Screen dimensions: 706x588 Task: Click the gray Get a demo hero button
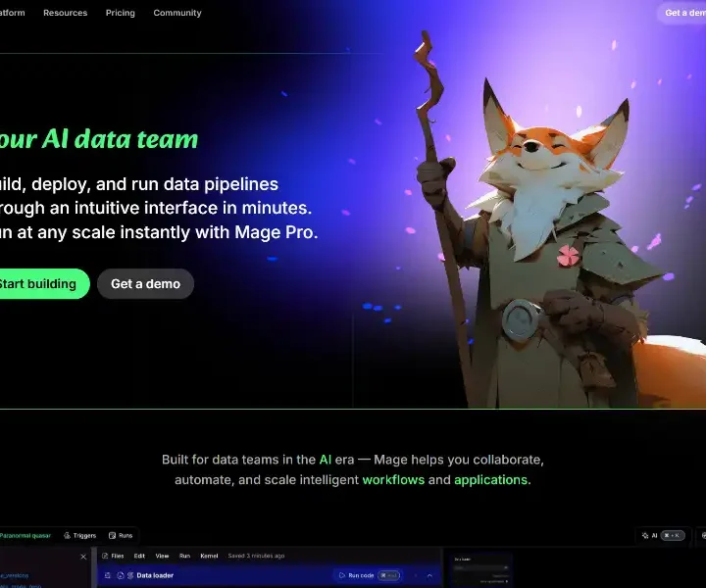point(145,284)
